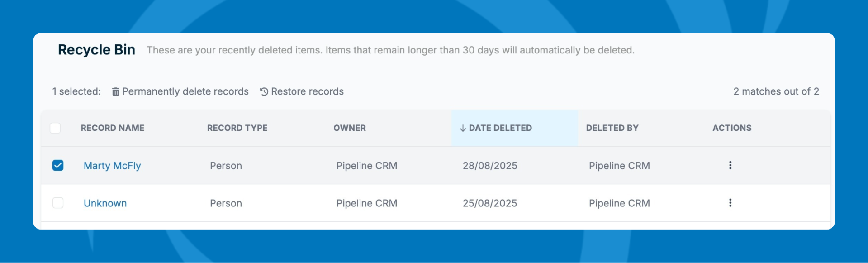
Task: Open the Marty McFly record link
Action: point(112,166)
